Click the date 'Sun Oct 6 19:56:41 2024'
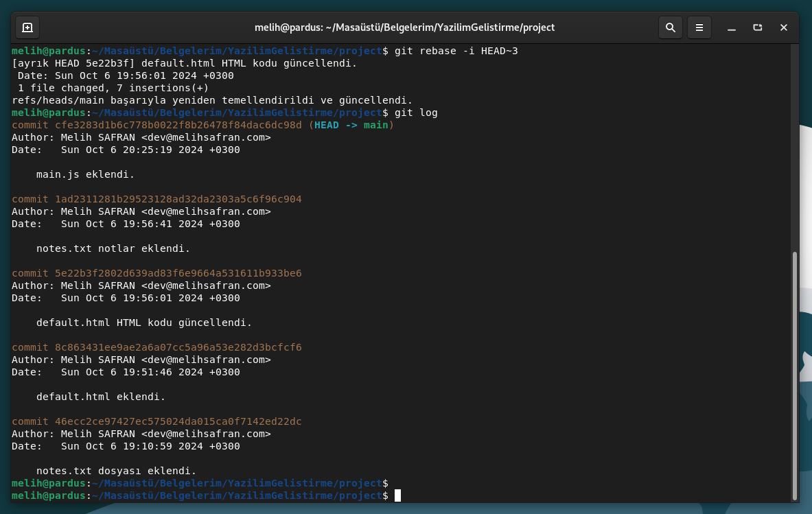The image size is (812, 514). point(132,224)
